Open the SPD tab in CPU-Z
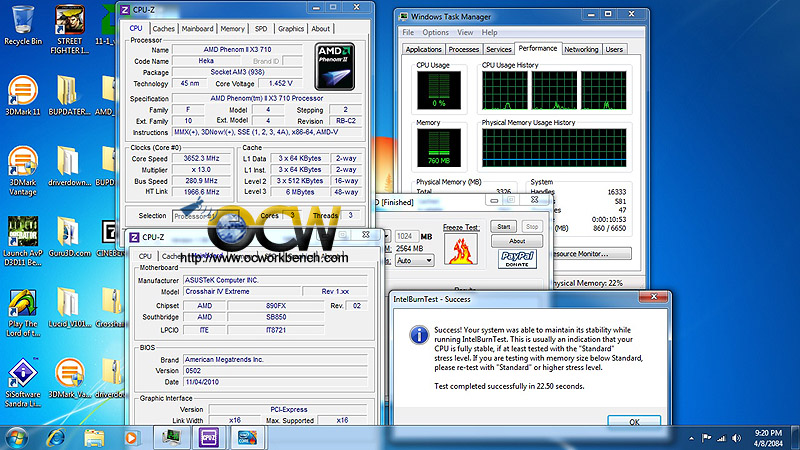This screenshot has width=800, height=450. pos(261,29)
